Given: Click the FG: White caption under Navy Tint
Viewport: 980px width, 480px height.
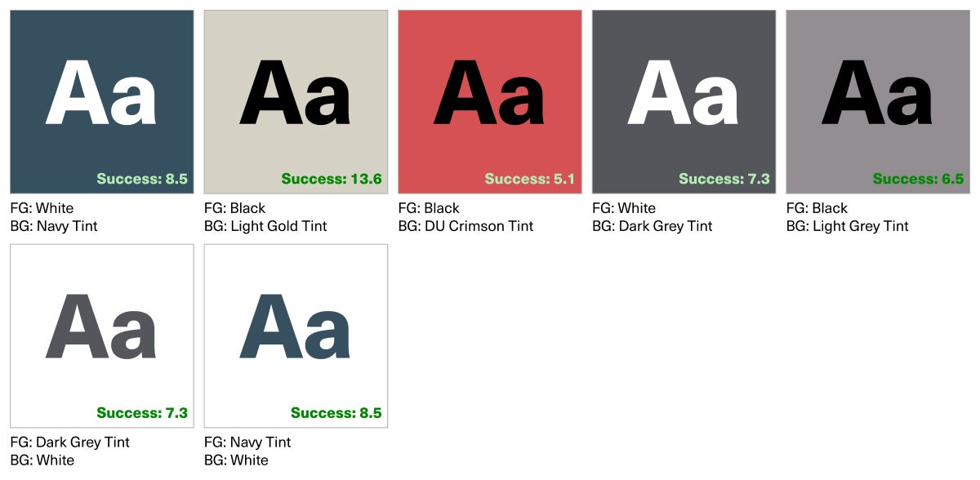Looking at the screenshot, I should (33, 207).
